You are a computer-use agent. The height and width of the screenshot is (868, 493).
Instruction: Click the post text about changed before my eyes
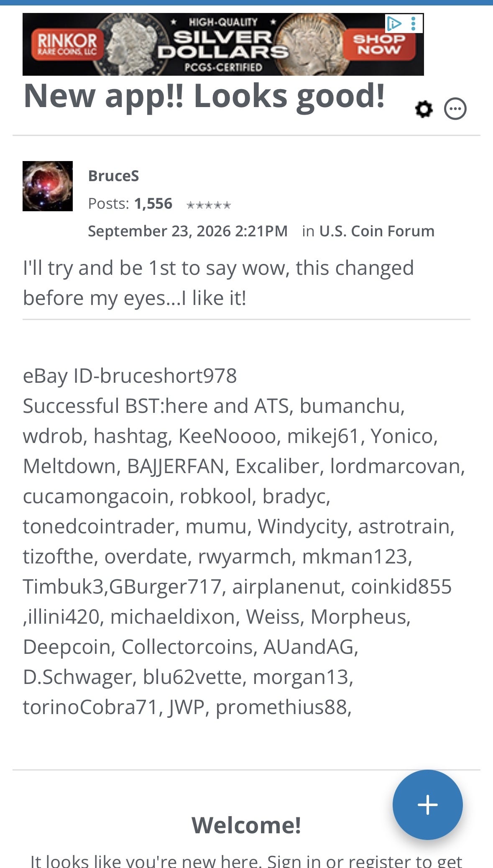point(218,283)
